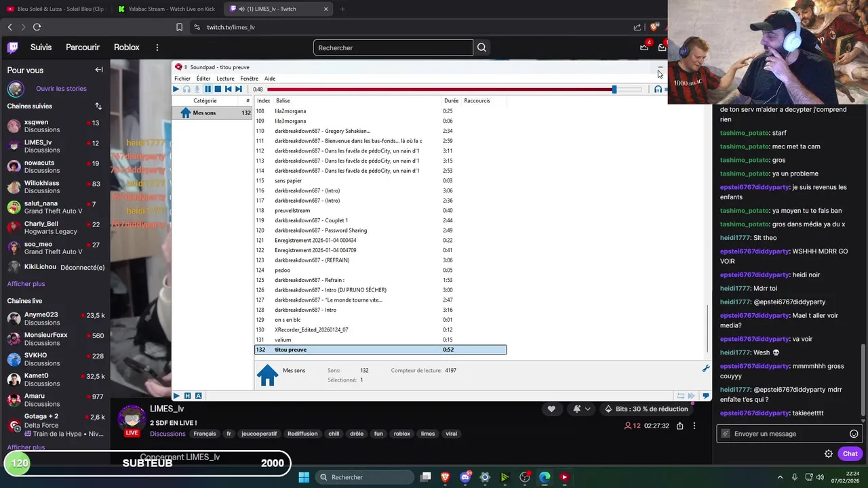Skip to previous sound in Soundpad

[228, 89]
